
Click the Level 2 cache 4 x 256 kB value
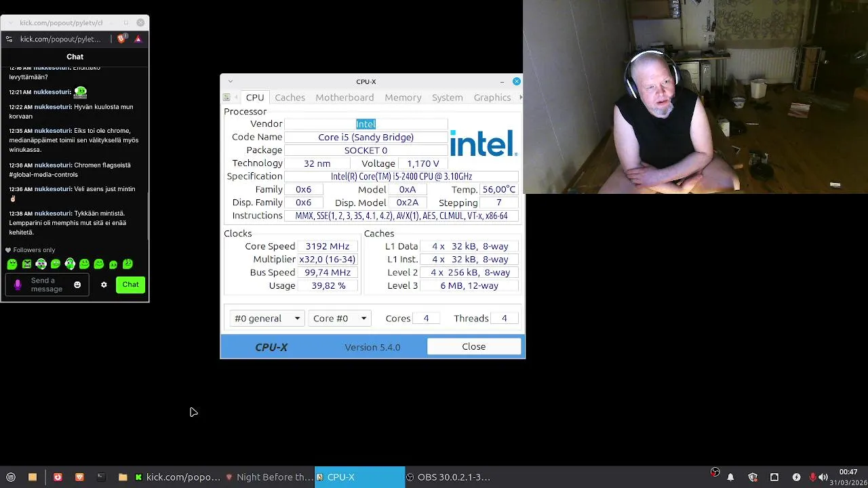(x=469, y=272)
